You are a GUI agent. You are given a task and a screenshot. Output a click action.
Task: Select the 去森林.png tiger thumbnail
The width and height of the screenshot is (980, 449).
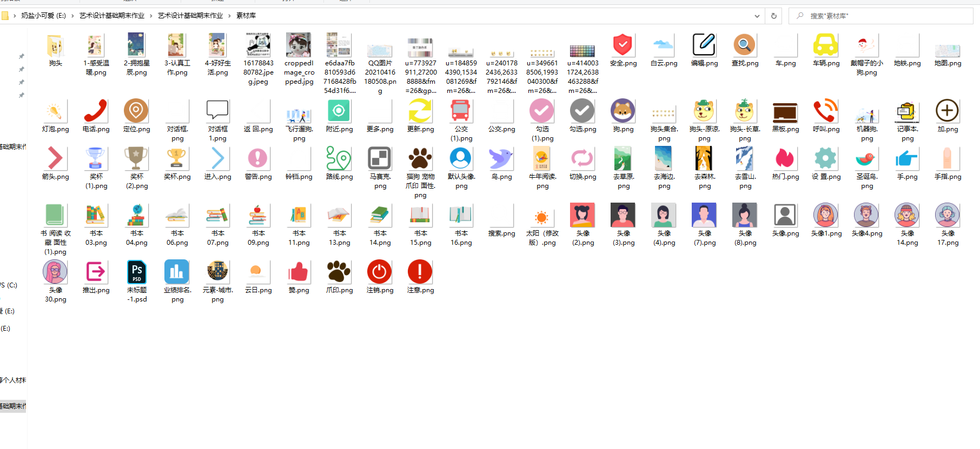pyautogui.click(x=704, y=159)
